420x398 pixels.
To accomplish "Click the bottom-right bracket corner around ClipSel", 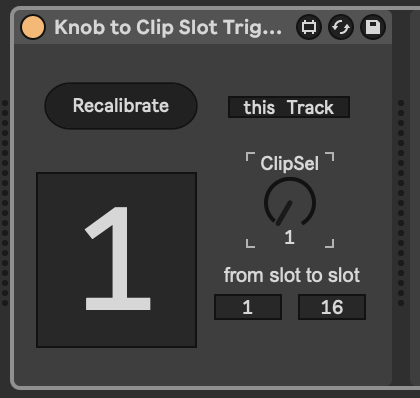I will point(330,243).
